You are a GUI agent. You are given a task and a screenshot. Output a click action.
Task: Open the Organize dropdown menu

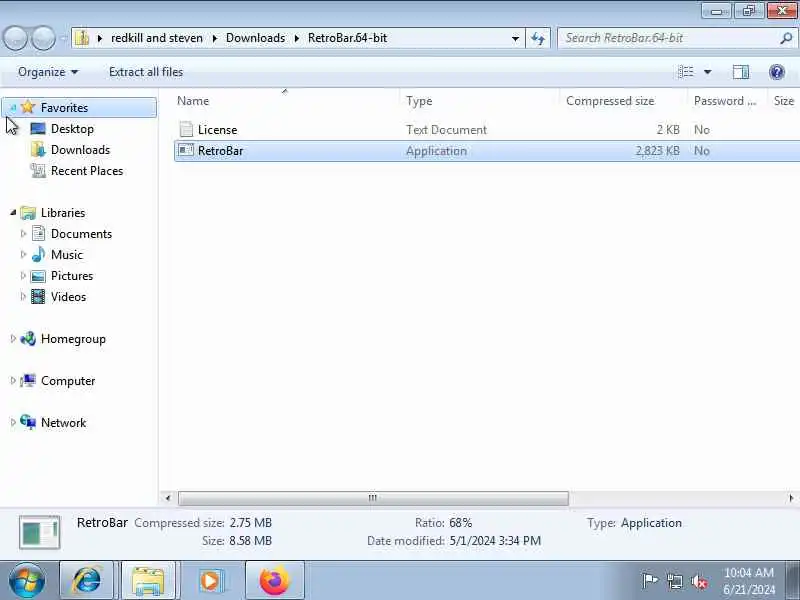pyautogui.click(x=48, y=72)
